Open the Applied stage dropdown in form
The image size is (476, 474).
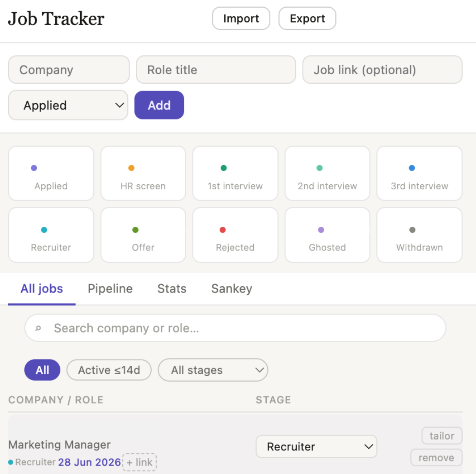coord(68,105)
